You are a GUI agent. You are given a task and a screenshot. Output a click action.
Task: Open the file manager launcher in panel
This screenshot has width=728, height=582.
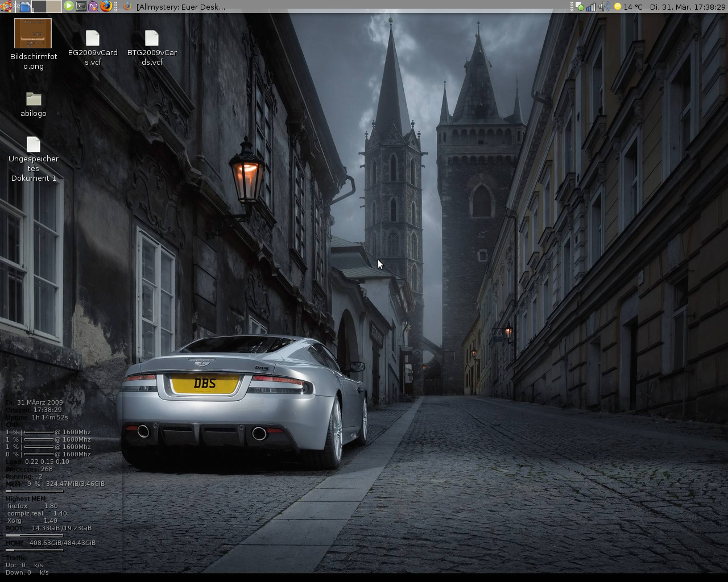[x=24, y=7]
